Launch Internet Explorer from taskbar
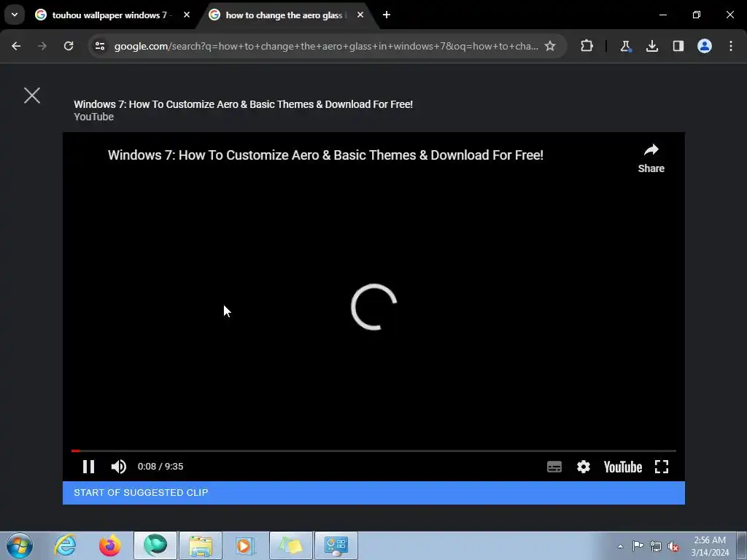The width and height of the screenshot is (747, 560). (x=65, y=545)
